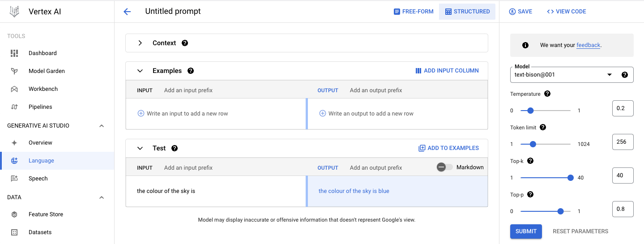Click the Temperature value field 0.2
The width and height of the screenshot is (644, 244).
tap(623, 108)
